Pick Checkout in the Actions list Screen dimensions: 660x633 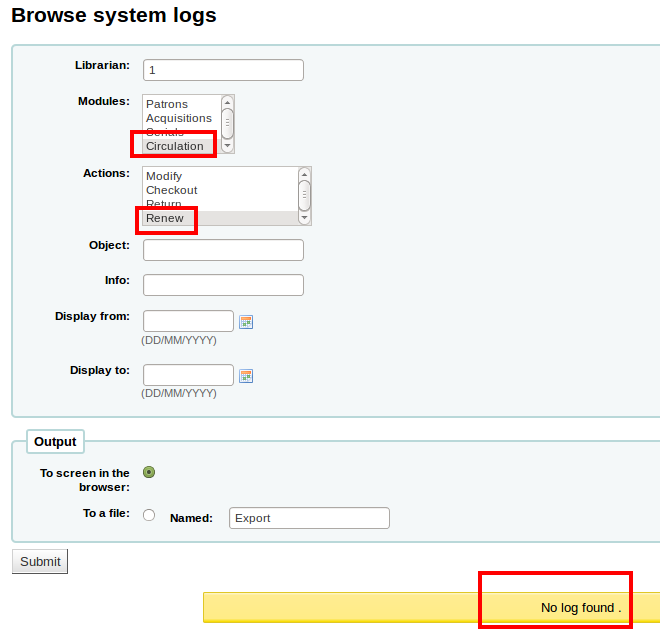click(172, 190)
